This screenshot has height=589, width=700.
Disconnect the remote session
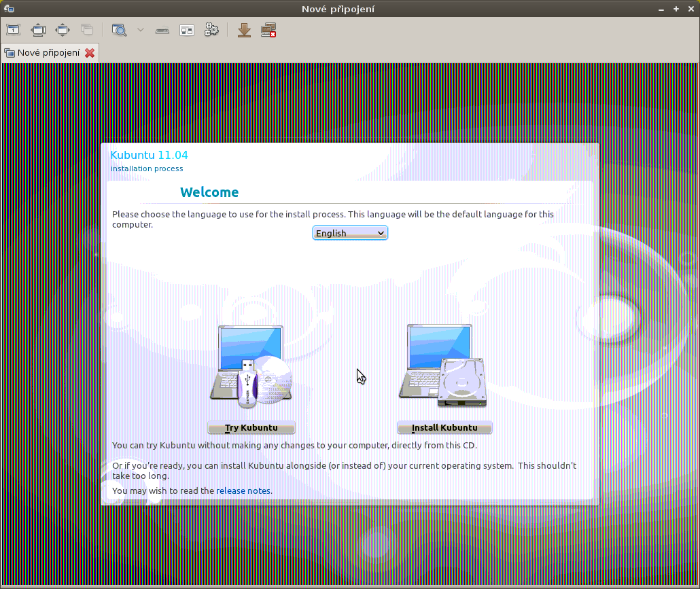coord(268,30)
